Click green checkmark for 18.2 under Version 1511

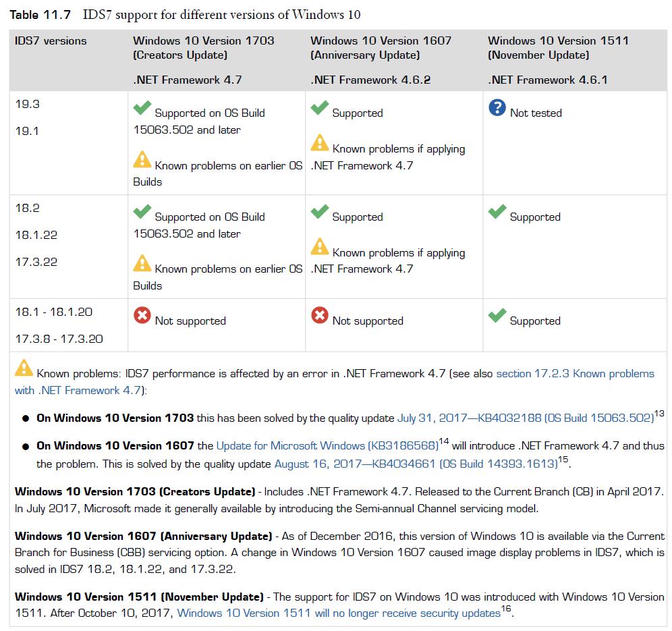497,211
